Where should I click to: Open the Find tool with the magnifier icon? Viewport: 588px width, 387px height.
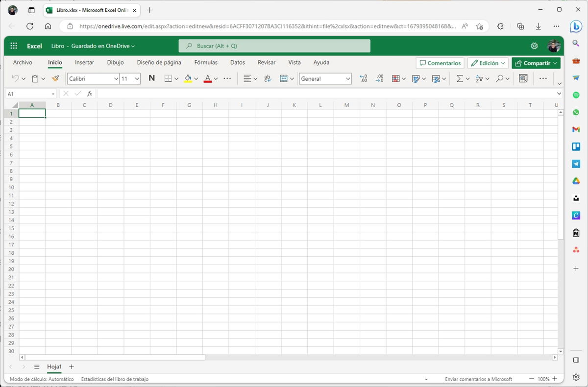click(499, 78)
